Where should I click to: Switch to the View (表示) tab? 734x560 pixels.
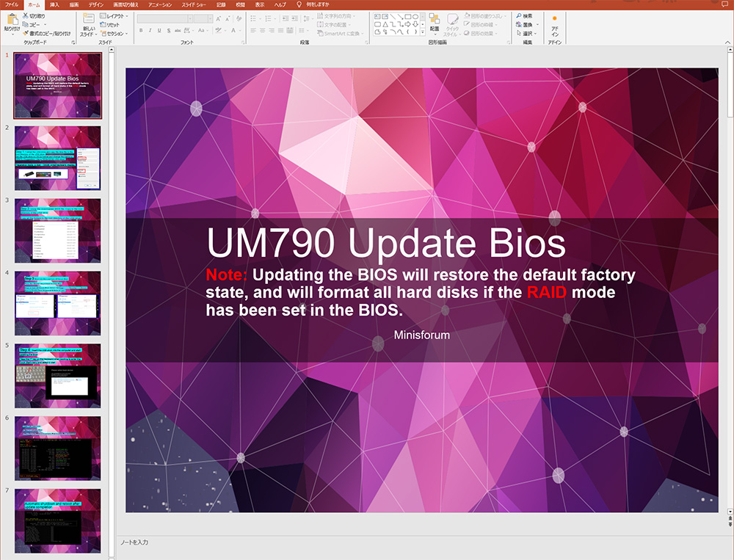pyautogui.click(x=260, y=4)
